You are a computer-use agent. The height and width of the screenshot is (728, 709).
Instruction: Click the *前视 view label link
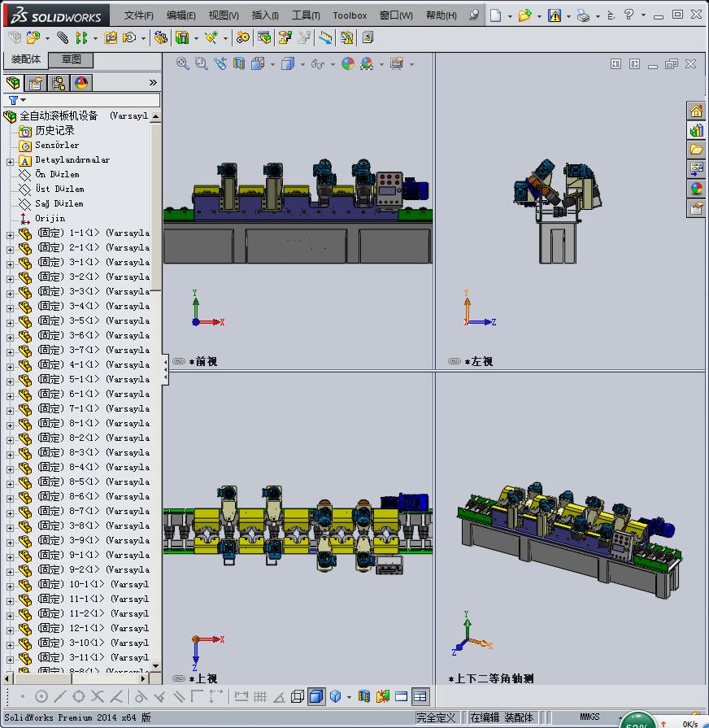pos(203,361)
